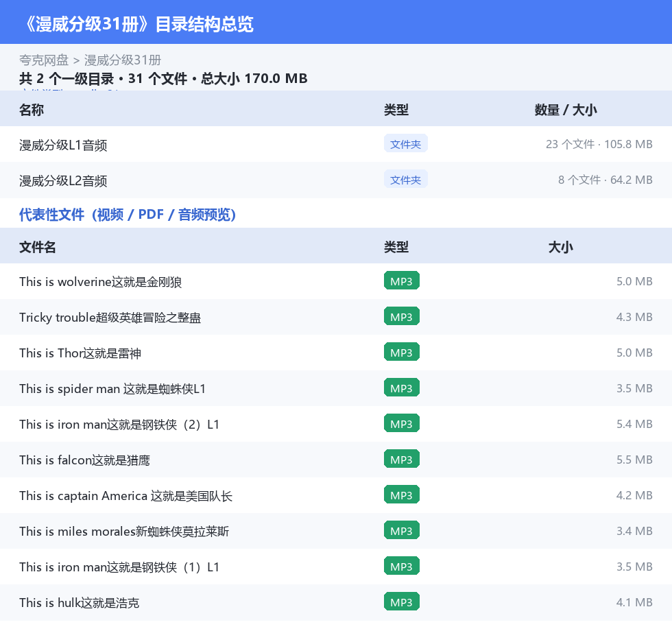Select This is spider man 这就是蜘蛛侠L1 file
The height and width of the screenshot is (642, 672).
coord(112,388)
